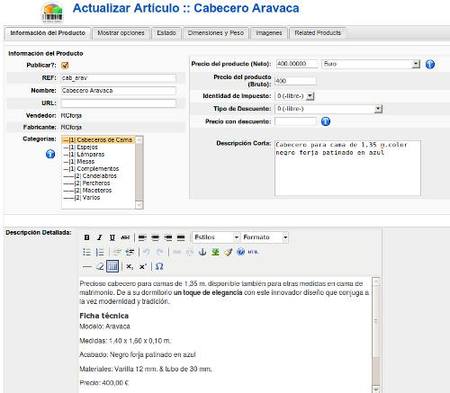Click the Precio del producto Neto field

pos(297,64)
